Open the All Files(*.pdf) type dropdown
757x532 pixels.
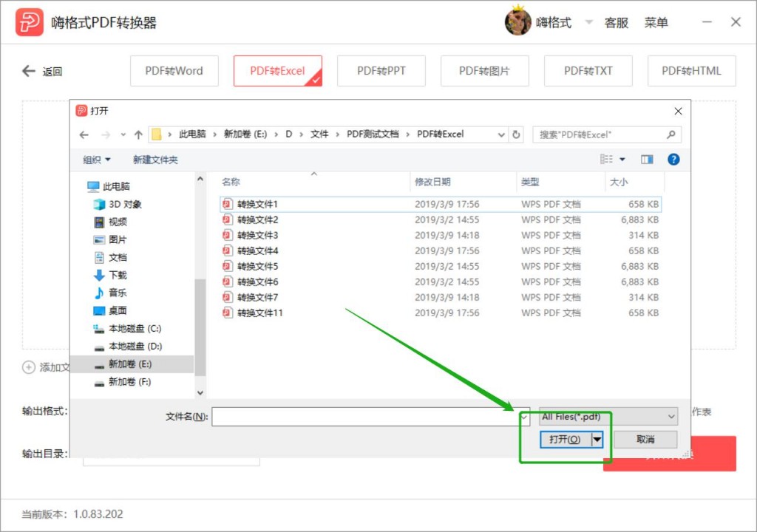608,416
